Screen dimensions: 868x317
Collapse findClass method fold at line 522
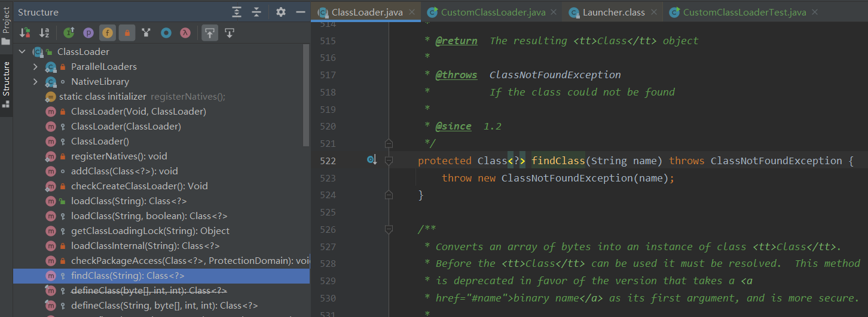[389, 161]
